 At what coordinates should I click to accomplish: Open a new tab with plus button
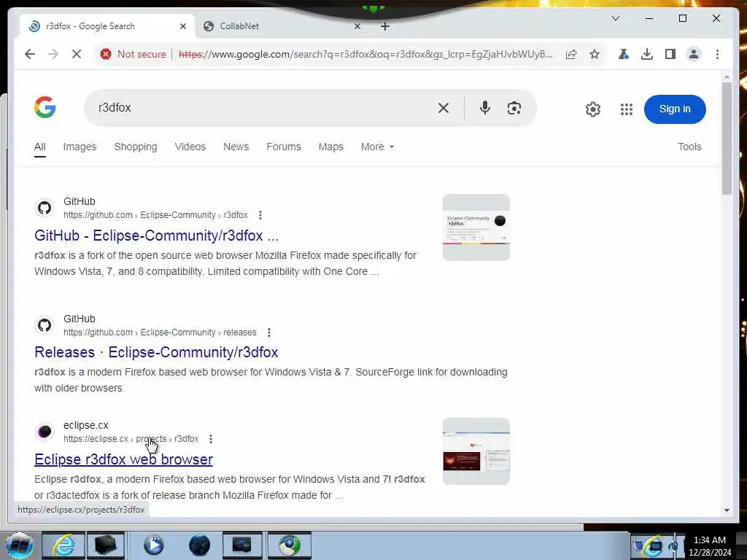coord(385,26)
